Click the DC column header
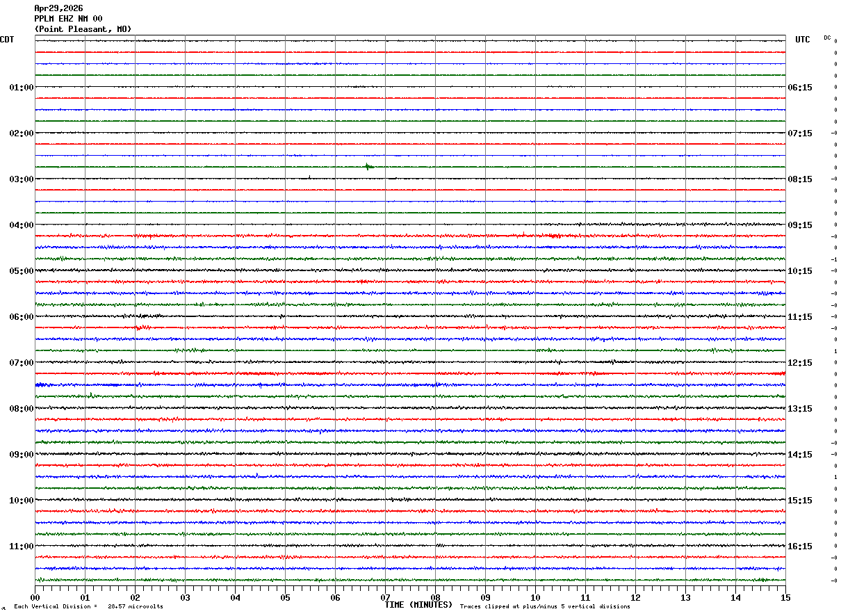Screen dimensions: 841x616 pos(827,38)
